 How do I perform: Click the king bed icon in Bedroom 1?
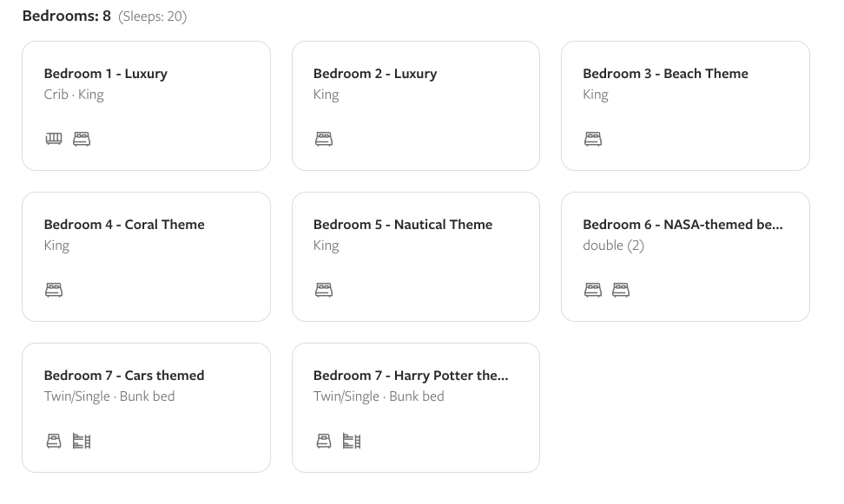pyautogui.click(x=82, y=139)
